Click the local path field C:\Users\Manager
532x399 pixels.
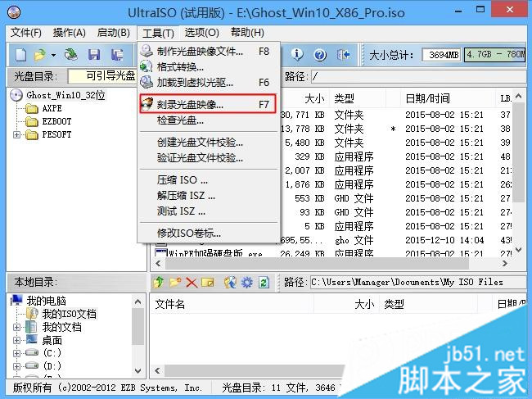[418, 282]
